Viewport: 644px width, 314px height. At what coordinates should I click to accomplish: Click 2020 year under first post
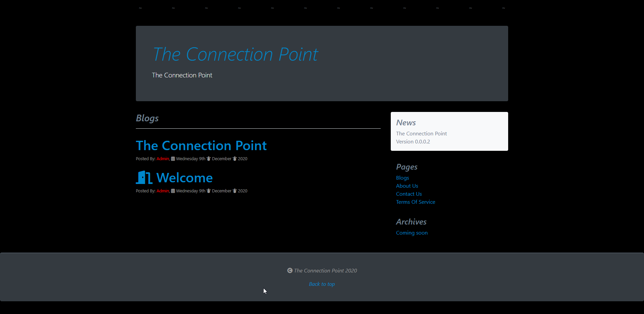coord(243,159)
